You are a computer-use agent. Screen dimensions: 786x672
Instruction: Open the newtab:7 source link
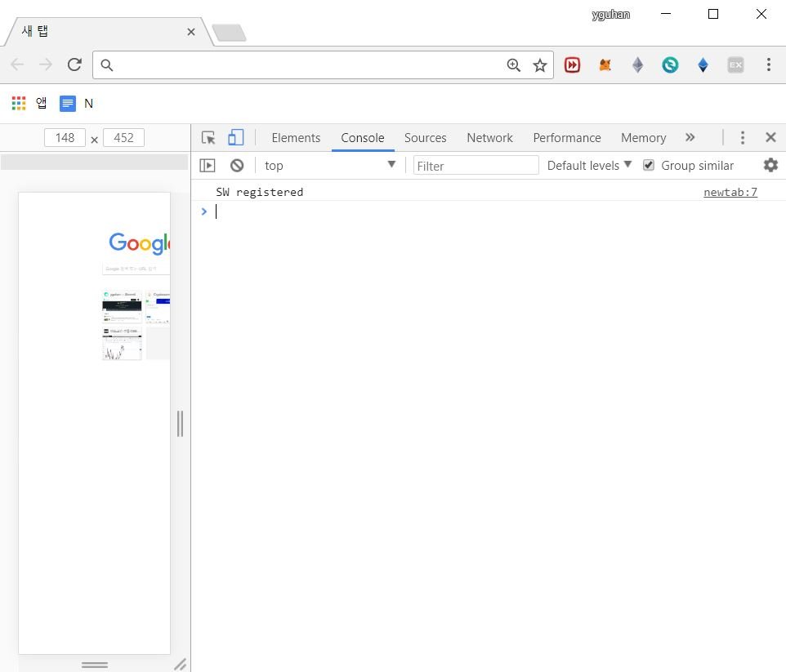pyautogui.click(x=730, y=192)
